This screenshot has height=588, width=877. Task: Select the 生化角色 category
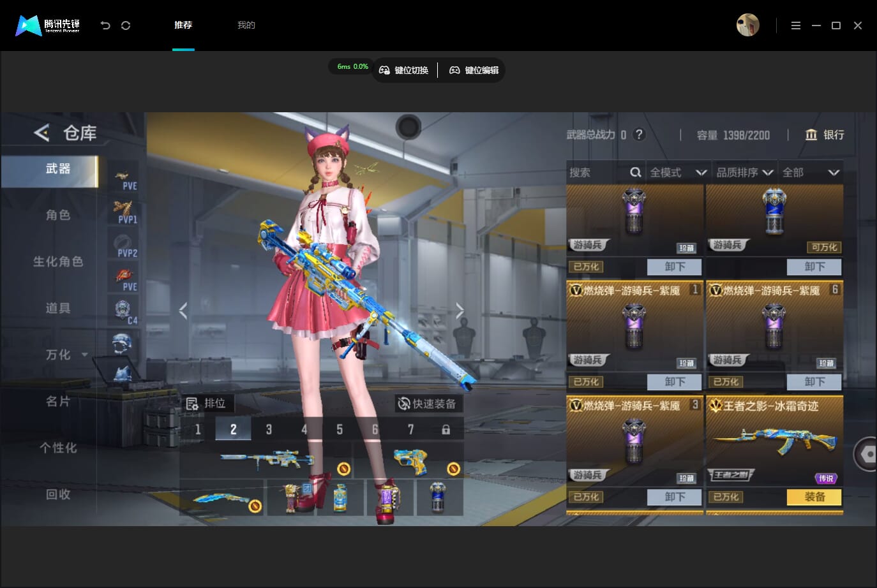tap(57, 261)
